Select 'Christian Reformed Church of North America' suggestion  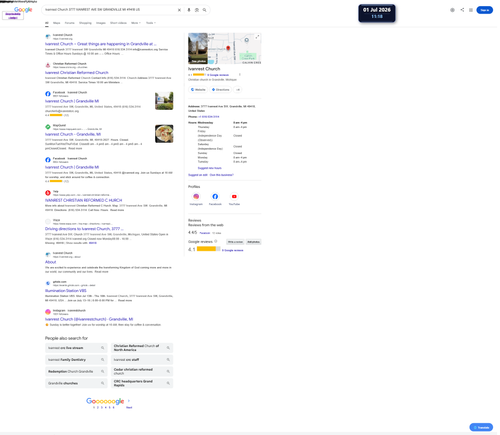tap(142, 348)
